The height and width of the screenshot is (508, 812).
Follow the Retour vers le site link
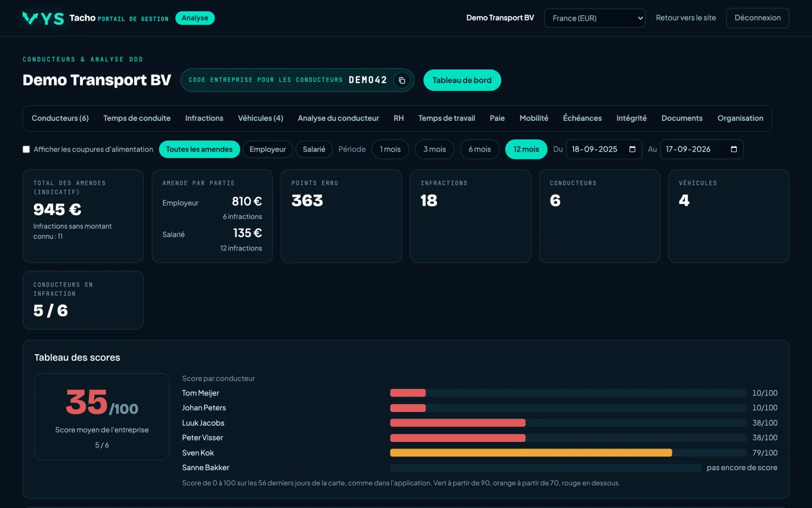[x=686, y=18]
